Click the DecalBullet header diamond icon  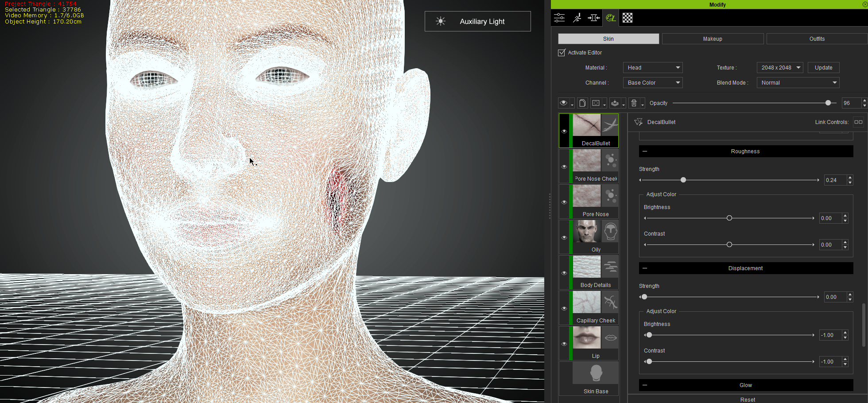pyautogui.click(x=638, y=122)
